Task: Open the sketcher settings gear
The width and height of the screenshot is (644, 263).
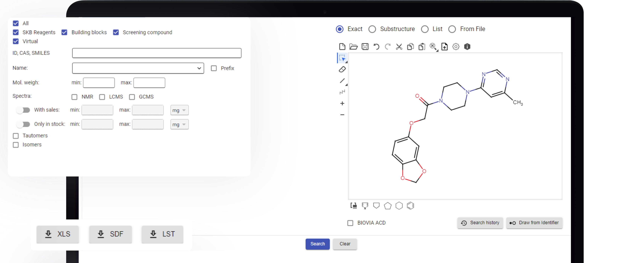Action: [456, 47]
